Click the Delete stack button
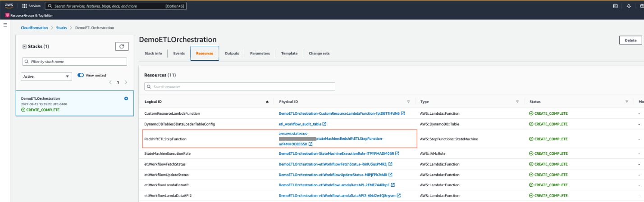 pos(630,40)
